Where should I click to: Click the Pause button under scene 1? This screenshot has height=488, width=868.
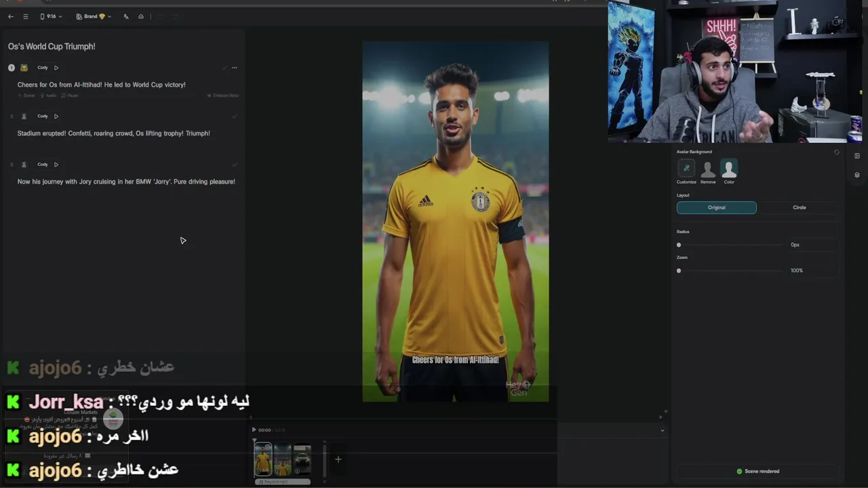70,96
